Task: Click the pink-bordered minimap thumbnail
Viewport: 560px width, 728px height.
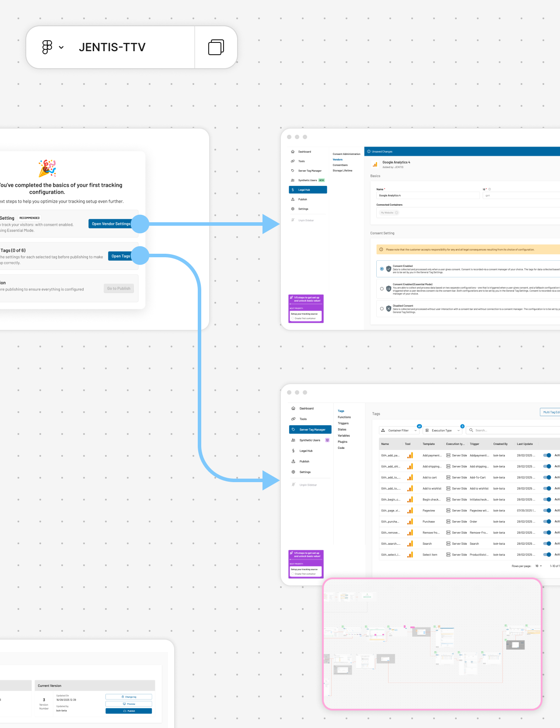Action: pyautogui.click(x=432, y=644)
